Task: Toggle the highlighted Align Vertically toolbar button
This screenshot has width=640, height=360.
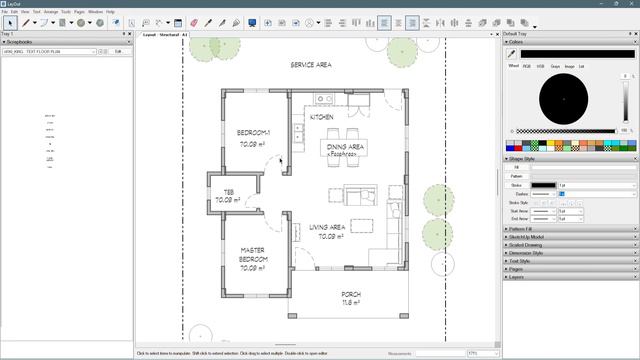Action: pos(384,23)
